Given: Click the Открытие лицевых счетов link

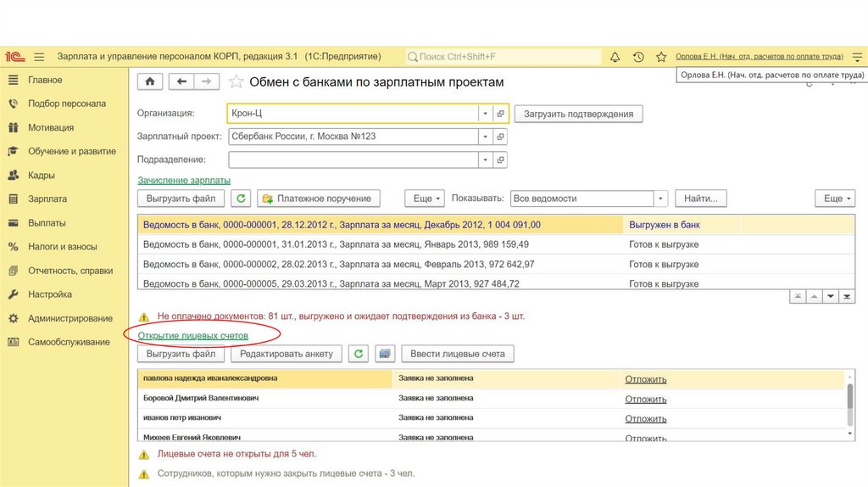Looking at the screenshot, I should [193, 336].
